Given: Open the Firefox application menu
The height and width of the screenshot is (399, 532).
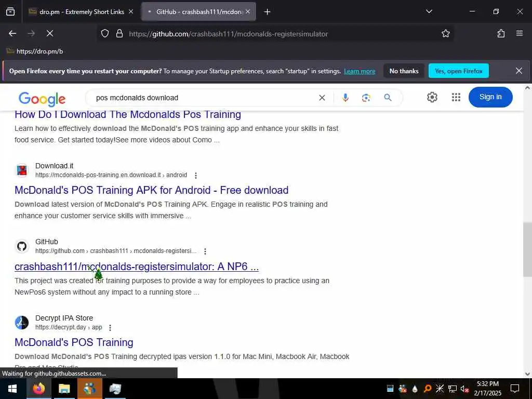Looking at the screenshot, I should coord(520,34).
